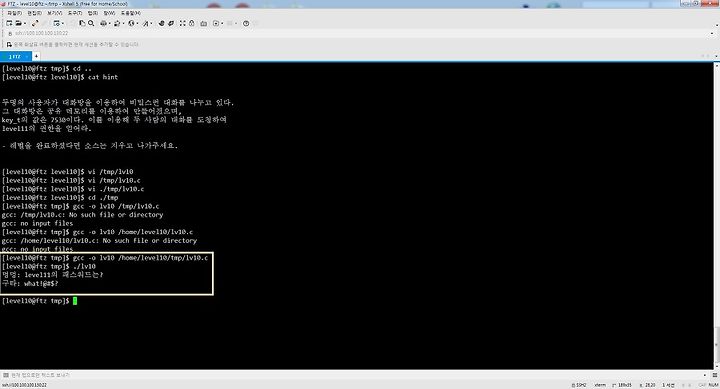
Task: Click the add-session flag icon on quick bar
Action: 9,45
